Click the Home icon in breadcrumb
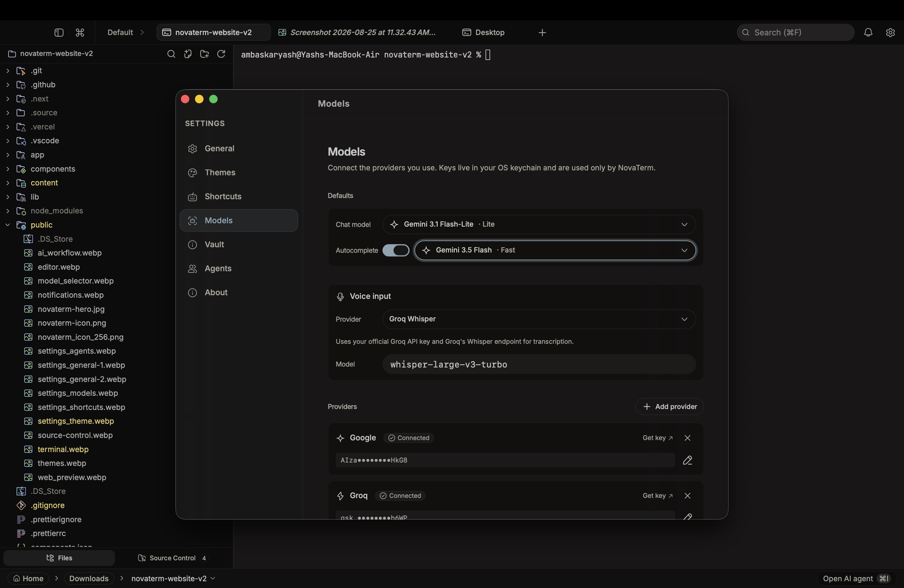 tap(17, 578)
